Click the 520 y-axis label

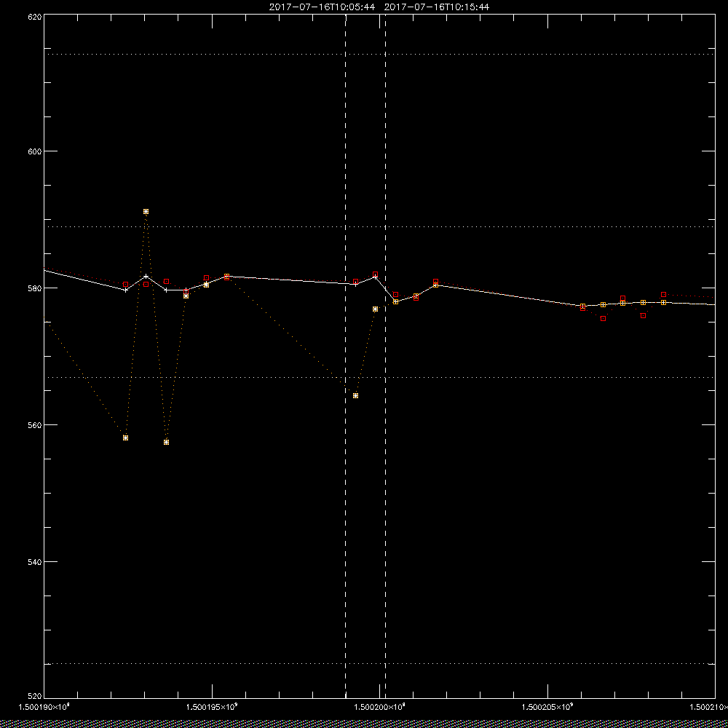pos(35,697)
